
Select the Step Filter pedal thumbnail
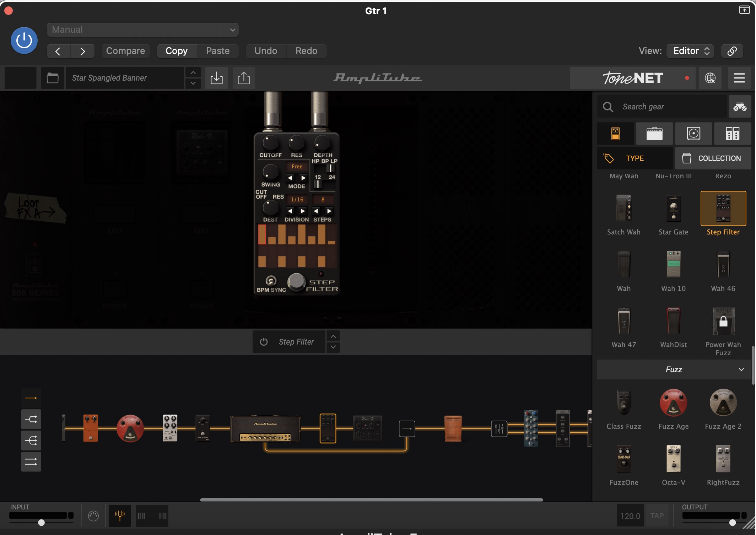[723, 208]
